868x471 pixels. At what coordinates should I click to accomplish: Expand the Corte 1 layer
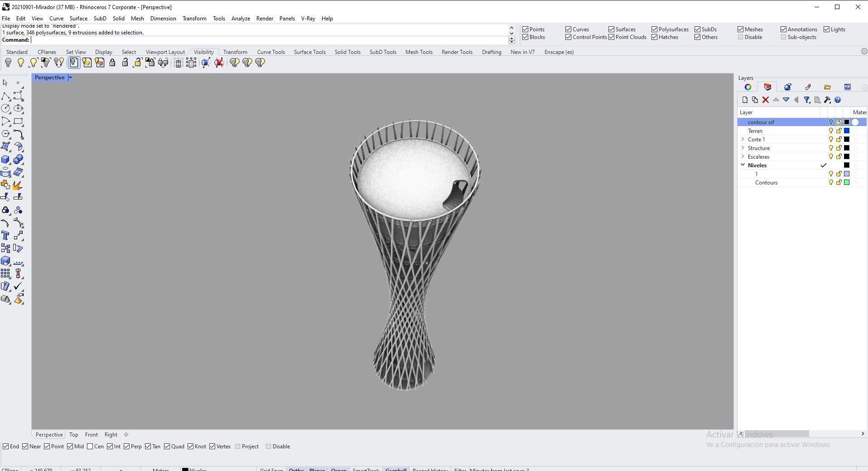tap(743, 140)
